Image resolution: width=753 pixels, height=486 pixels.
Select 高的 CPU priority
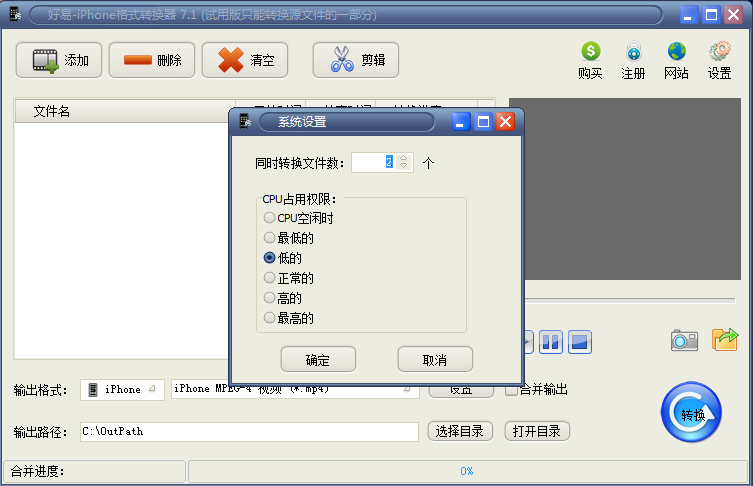click(x=283, y=298)
